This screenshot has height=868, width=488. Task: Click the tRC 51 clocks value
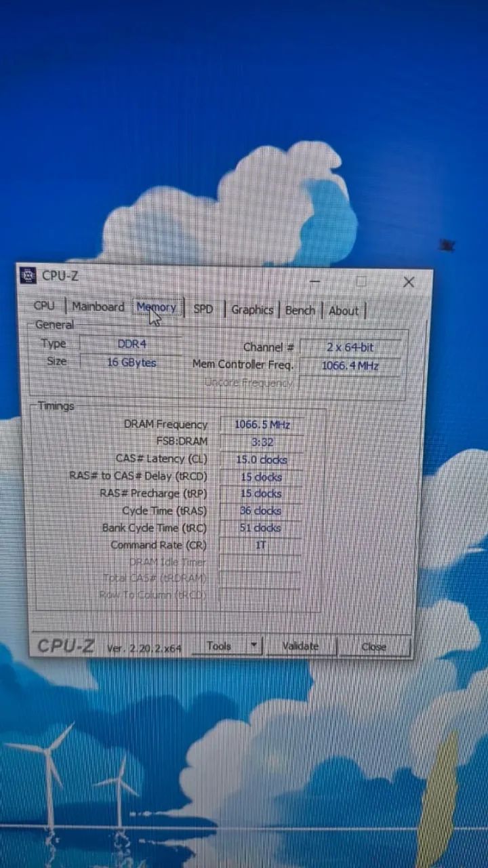pos(261,528)
